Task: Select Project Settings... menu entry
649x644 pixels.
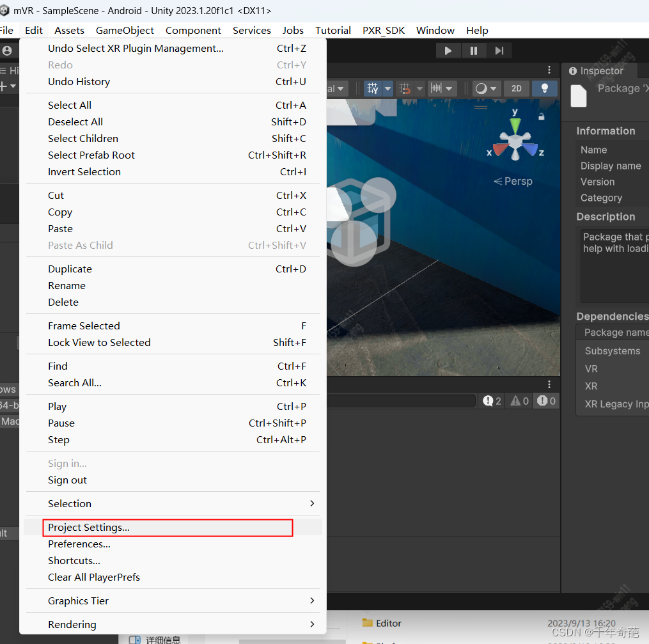Action: (x=173, y=528)
